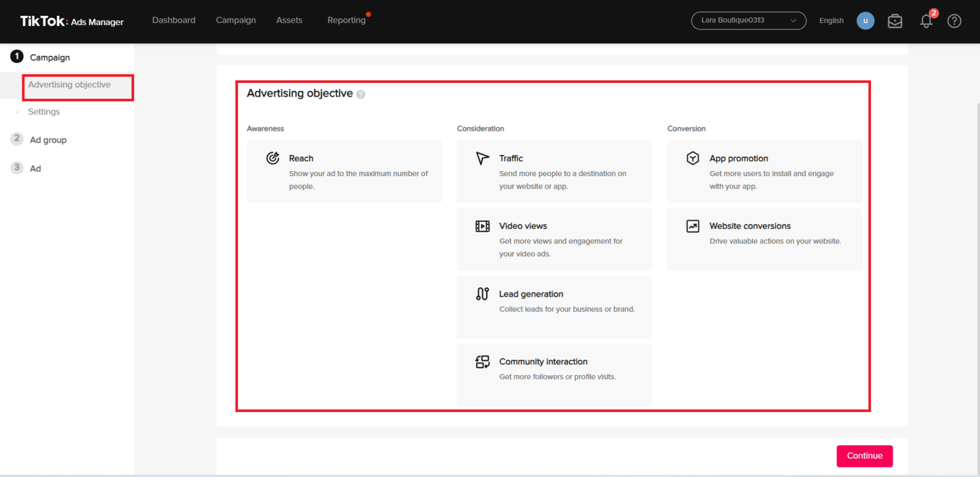Click the Reach target icon
This screenshot has height=477, width=980.
272,158
